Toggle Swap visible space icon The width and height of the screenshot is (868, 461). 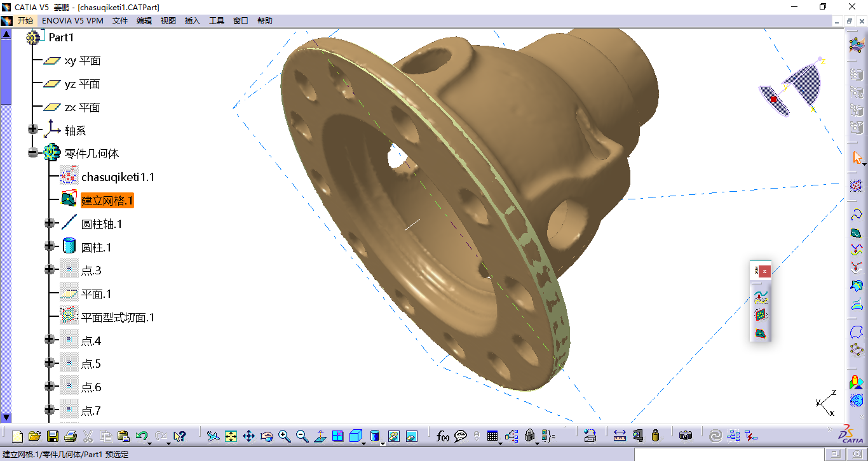point(411,436)
